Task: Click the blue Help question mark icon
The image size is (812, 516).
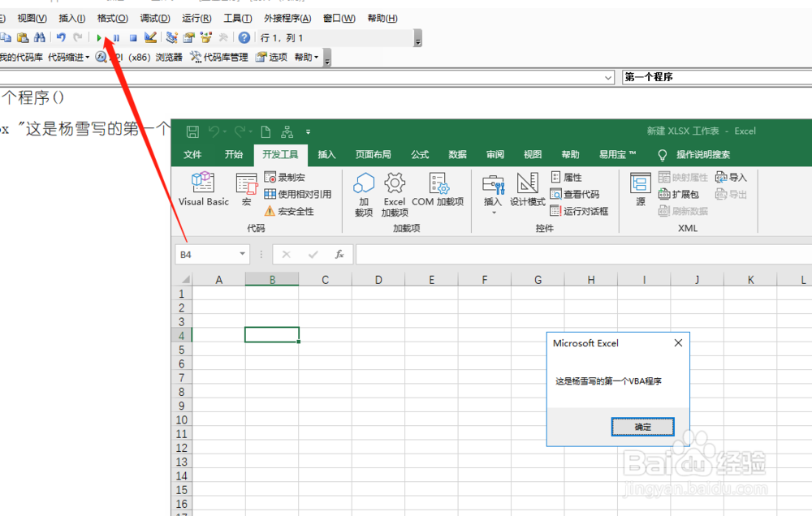Action: [x=244, y=37]
